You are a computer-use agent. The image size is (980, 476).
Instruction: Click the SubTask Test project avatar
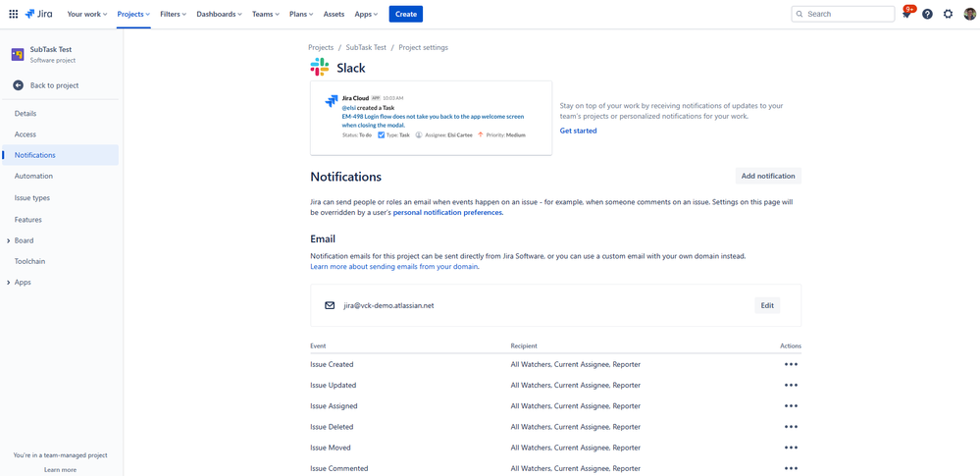18,54
